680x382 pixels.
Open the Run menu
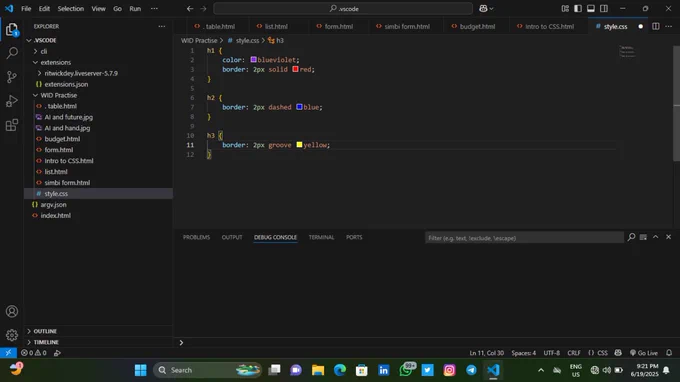135,9
